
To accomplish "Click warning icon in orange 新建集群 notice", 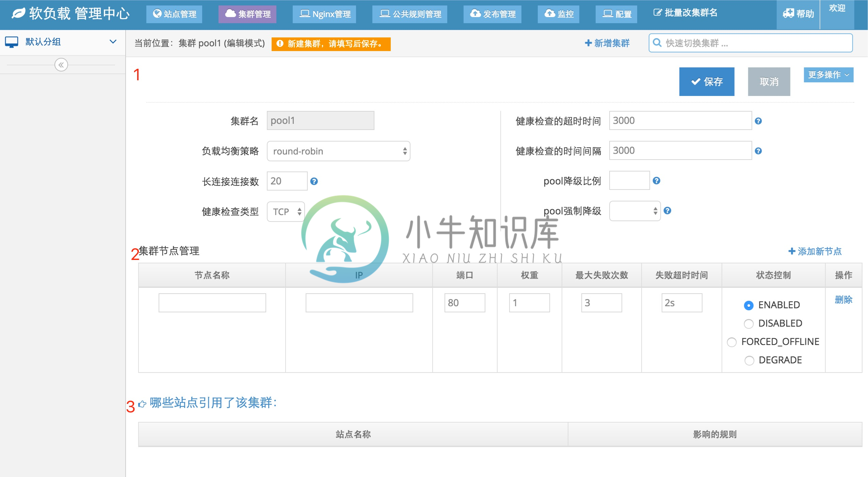I will pyautogui.click(x=280, y=44).
